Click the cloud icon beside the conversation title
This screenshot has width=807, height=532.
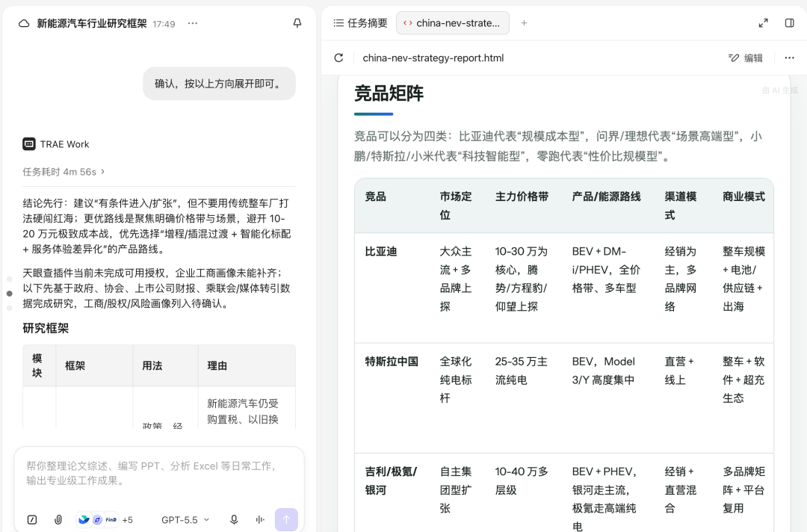coord(24,24)
